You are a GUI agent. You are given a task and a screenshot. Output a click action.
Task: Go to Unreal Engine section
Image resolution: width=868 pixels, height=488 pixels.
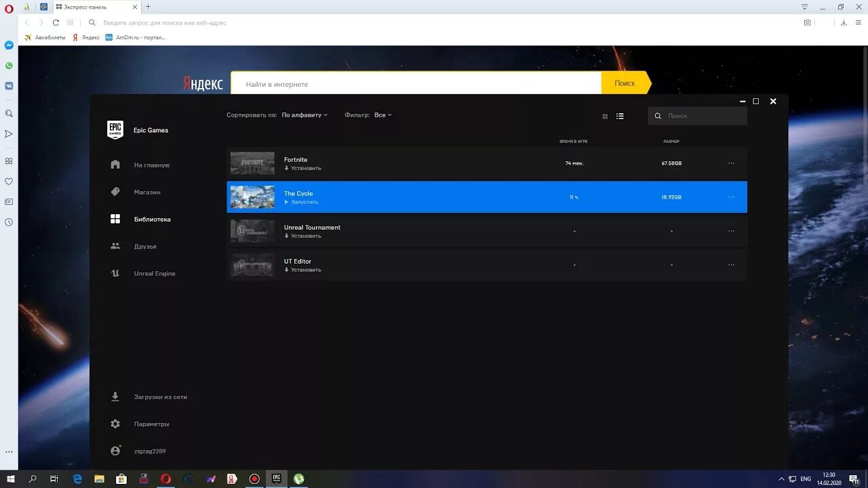[x=143, y=273]
